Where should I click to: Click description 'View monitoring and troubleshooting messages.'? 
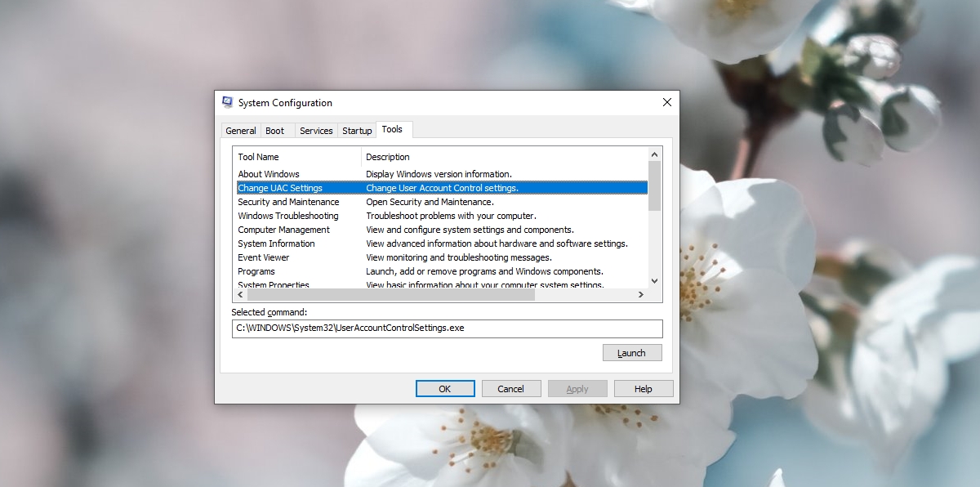(x=459, y=257)
